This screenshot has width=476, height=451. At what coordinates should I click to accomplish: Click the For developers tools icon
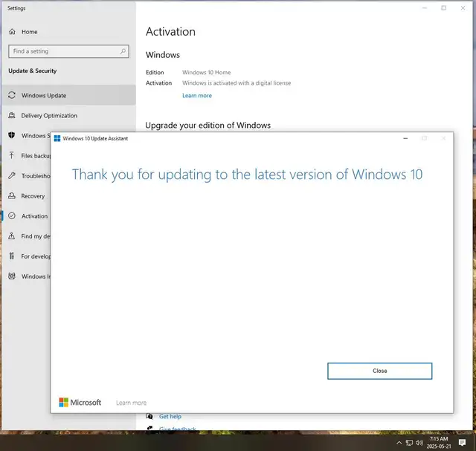click(12, 256)
